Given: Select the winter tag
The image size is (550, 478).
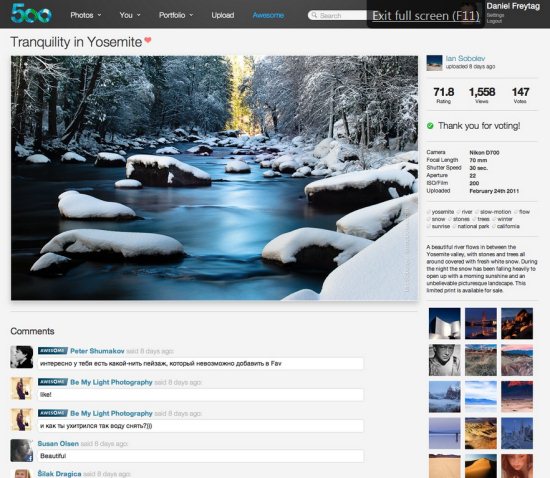Looking at the screenshot, I should (505, 219).
